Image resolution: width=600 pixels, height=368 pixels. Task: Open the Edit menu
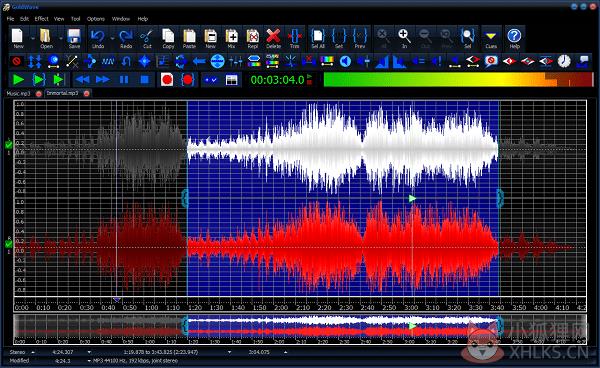[24, 19]
